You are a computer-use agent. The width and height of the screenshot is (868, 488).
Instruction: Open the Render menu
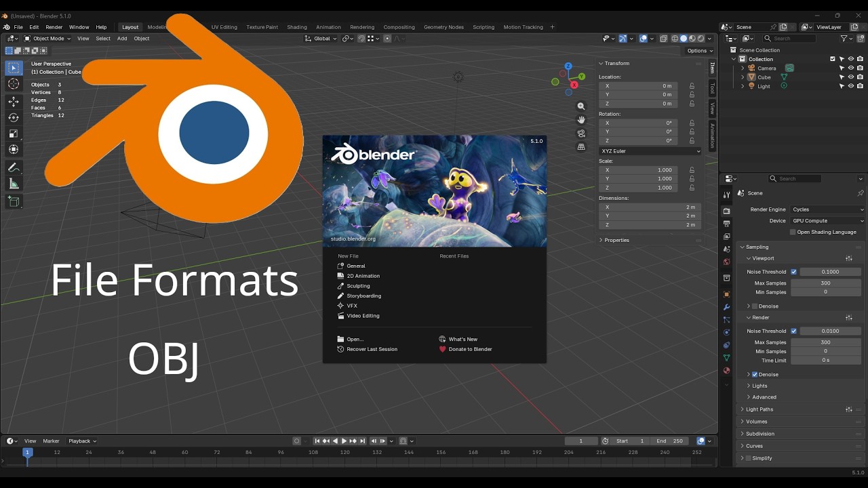click(54, 27)
